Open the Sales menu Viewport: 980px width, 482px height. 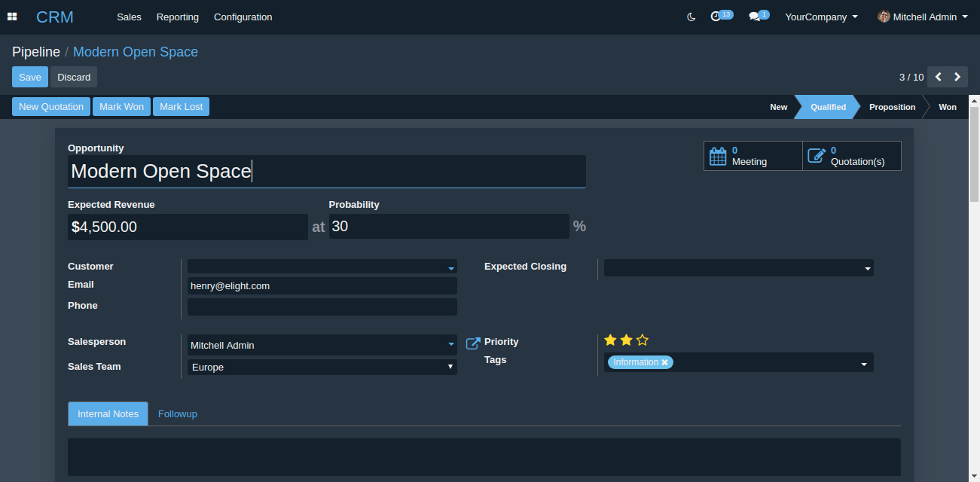129,17
